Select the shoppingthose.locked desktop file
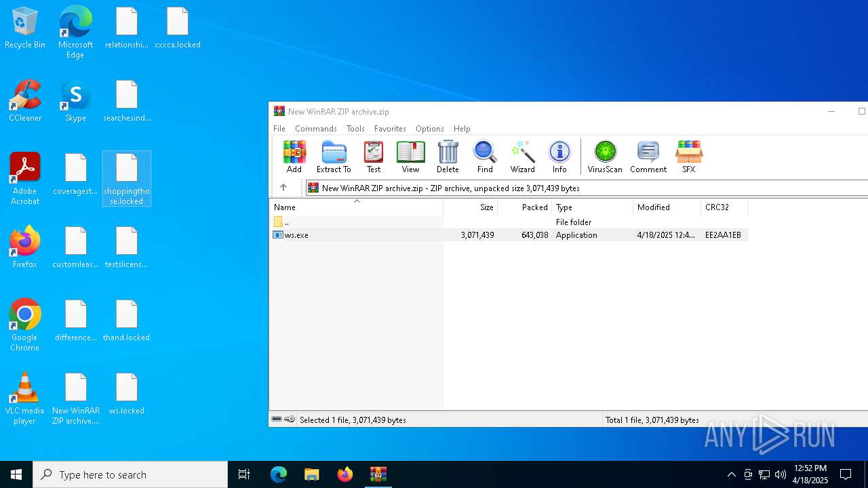The height and width of the screenshot is (488, 868). coord(127,179)
